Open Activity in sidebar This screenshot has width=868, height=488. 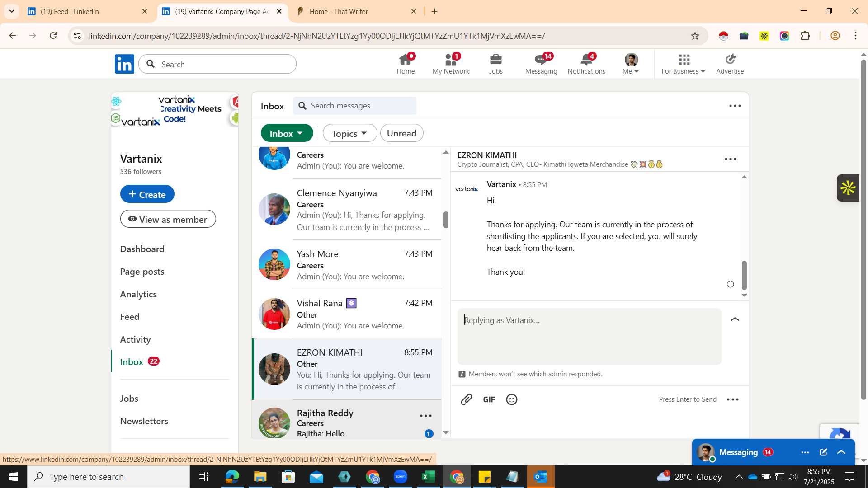click(135, 339)
